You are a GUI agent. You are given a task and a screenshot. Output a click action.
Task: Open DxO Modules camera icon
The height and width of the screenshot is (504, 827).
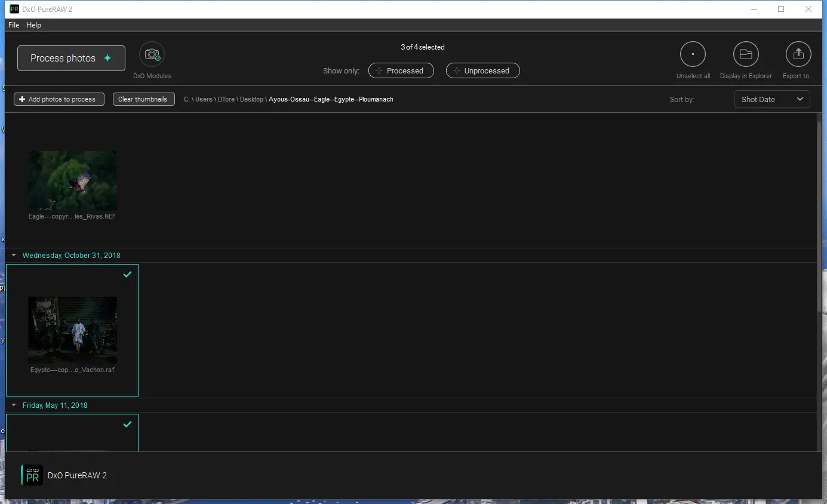152,54
